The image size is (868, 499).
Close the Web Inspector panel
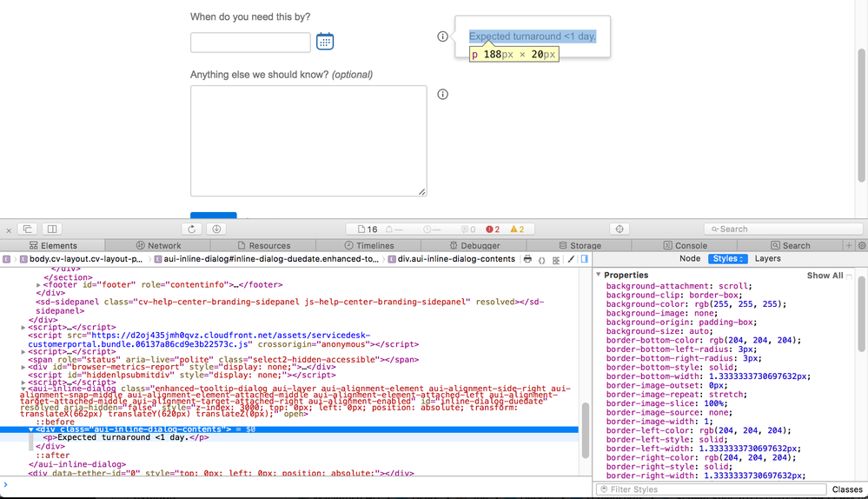tap(9, 230)
